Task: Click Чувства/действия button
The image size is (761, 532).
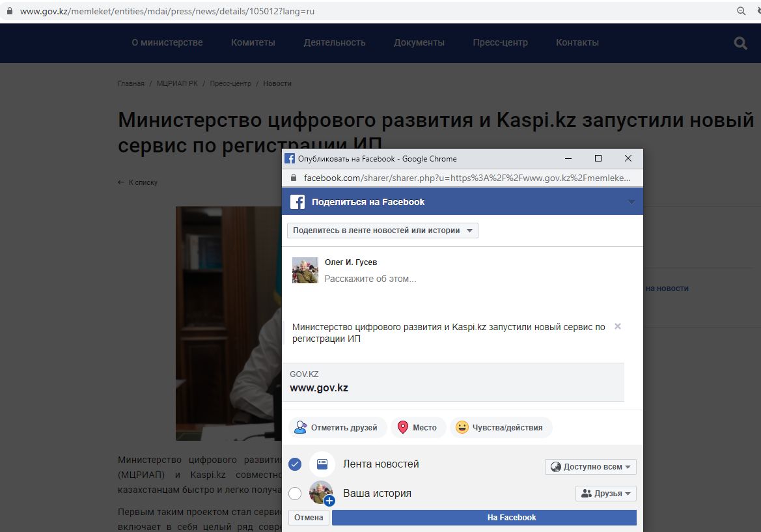Action: [x=501, y=428]
